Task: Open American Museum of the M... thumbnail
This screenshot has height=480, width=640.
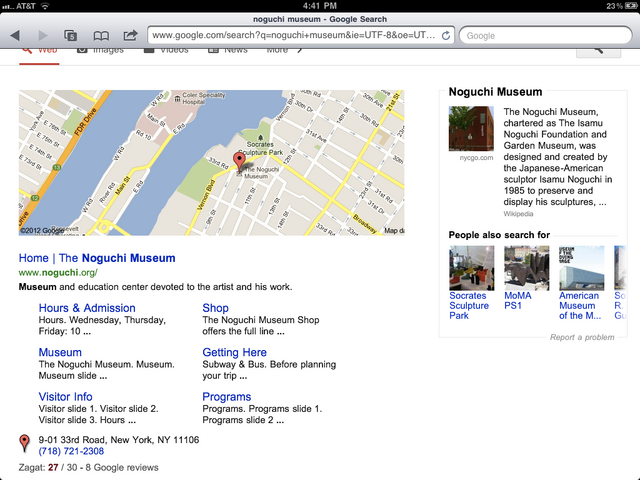Action: click(x=582, y=268)
